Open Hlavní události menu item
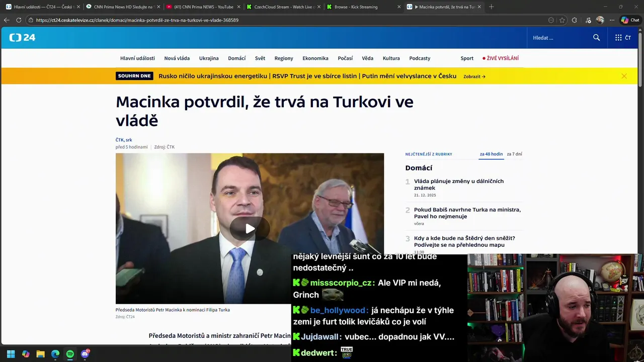The image size is (644, 362). (137, 58)
